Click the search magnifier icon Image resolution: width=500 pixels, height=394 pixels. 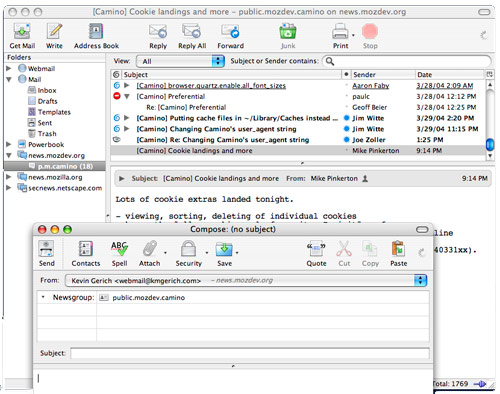(330, 61)
